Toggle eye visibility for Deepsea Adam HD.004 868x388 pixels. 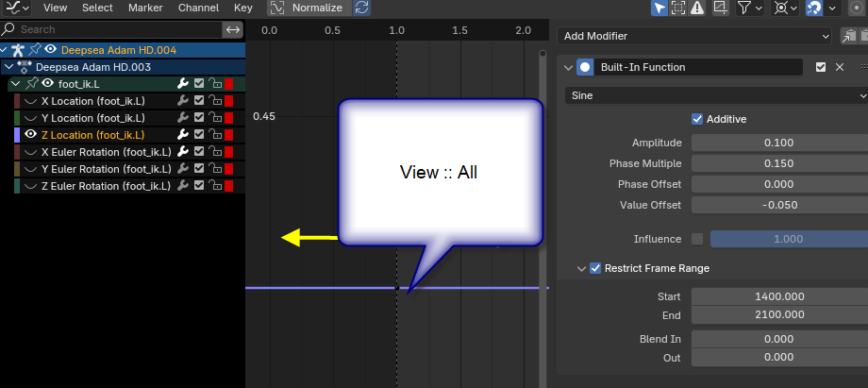pos(50,49)
